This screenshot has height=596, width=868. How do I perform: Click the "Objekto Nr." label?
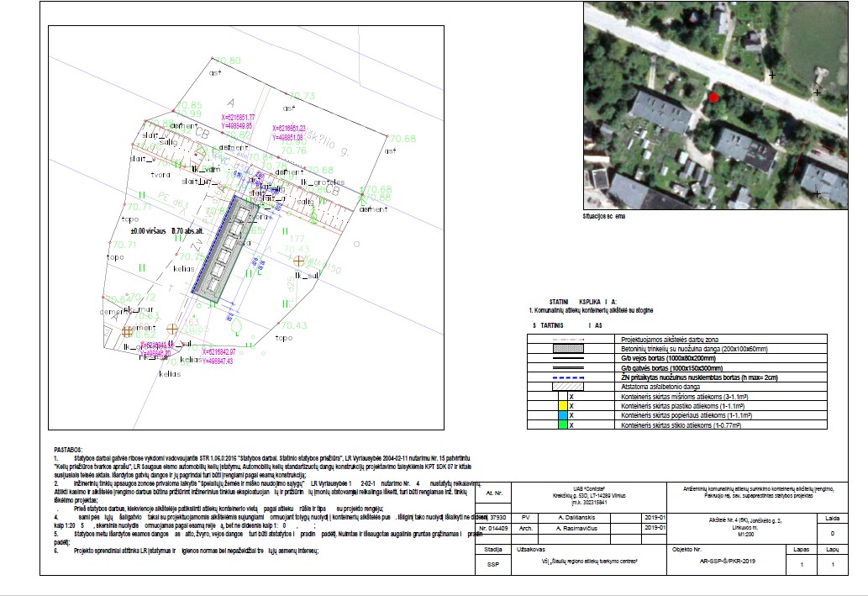pos(687,550)
